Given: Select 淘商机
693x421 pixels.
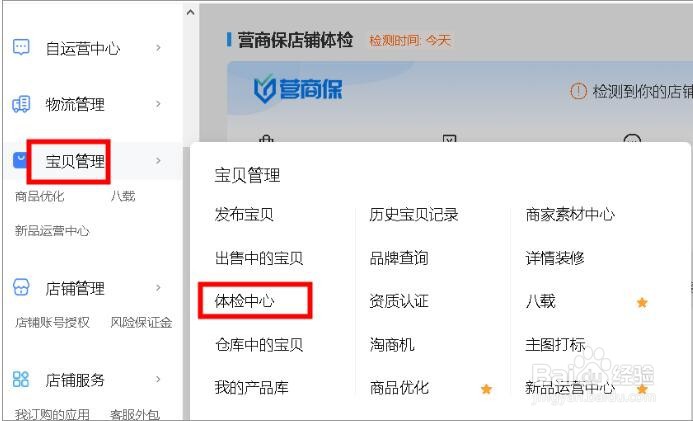Looking at the screenshot, I should [392, 345].
